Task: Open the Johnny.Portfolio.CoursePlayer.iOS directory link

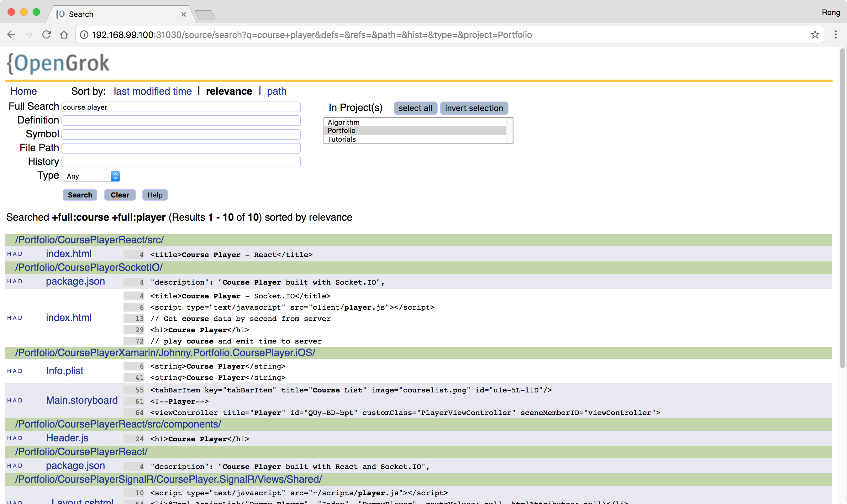Action: click(165, 353)
